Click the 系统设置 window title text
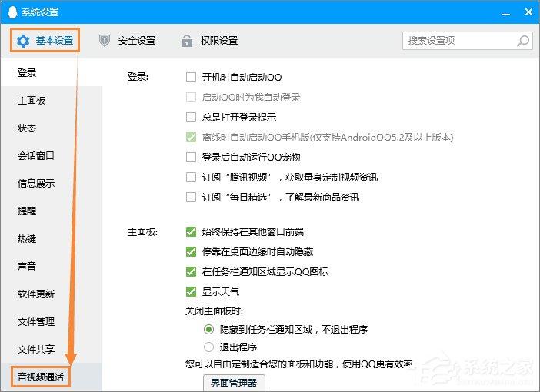This screenshot has height=392, width=540. pyautogui.click(x=40, y=12)
